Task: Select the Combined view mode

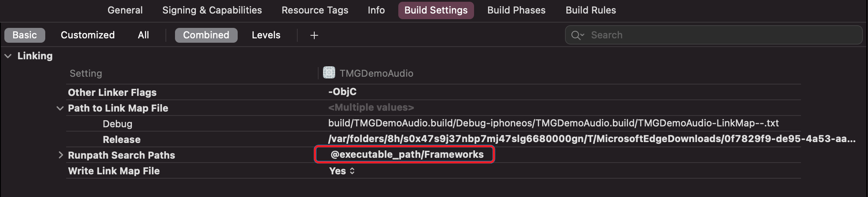Action: click(x=206, y=35)
